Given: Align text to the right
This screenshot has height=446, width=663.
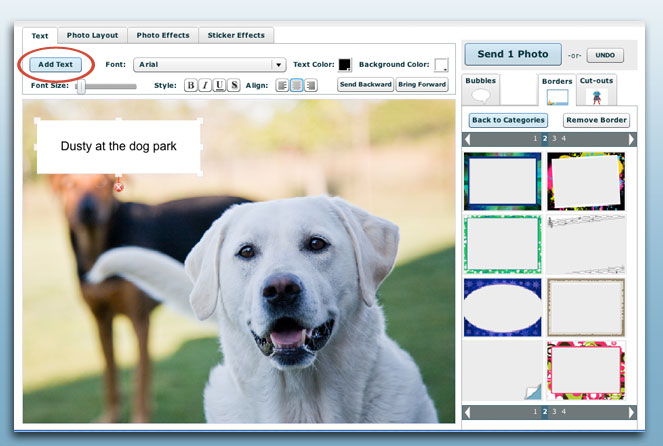Looking at the screenshot, I should point(311,85).
